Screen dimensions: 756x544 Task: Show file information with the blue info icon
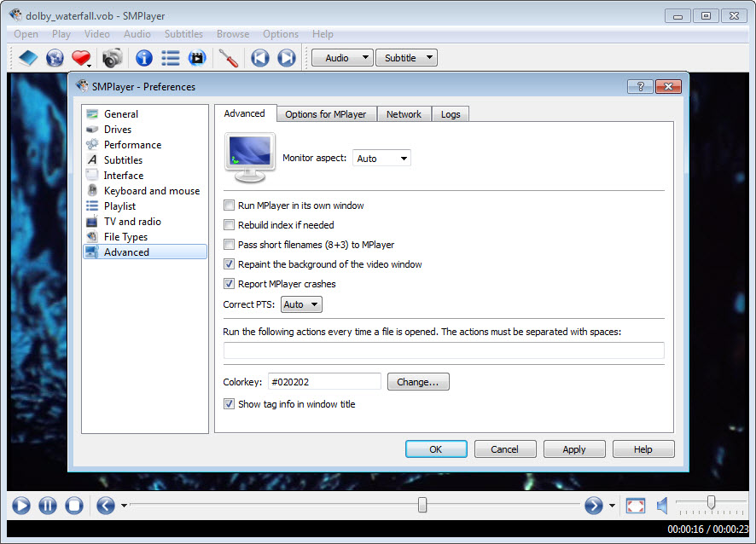[x=143, y=58]
